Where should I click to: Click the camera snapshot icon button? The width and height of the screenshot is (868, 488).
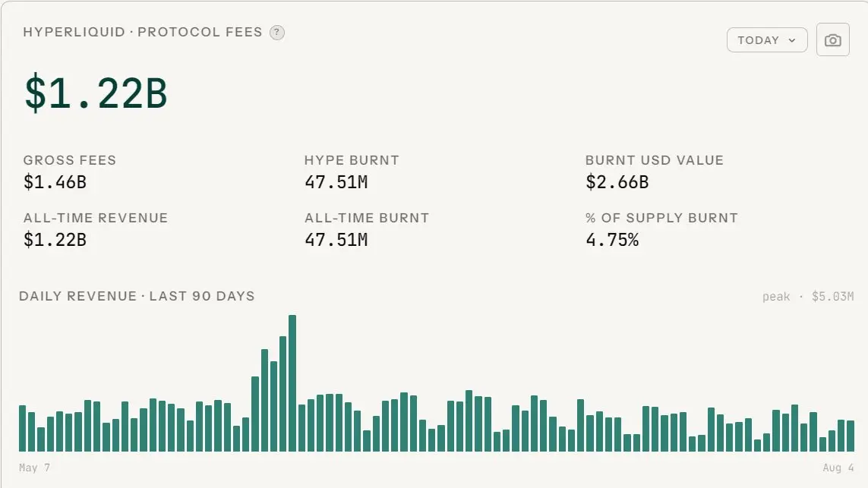(x=832, y=39)
